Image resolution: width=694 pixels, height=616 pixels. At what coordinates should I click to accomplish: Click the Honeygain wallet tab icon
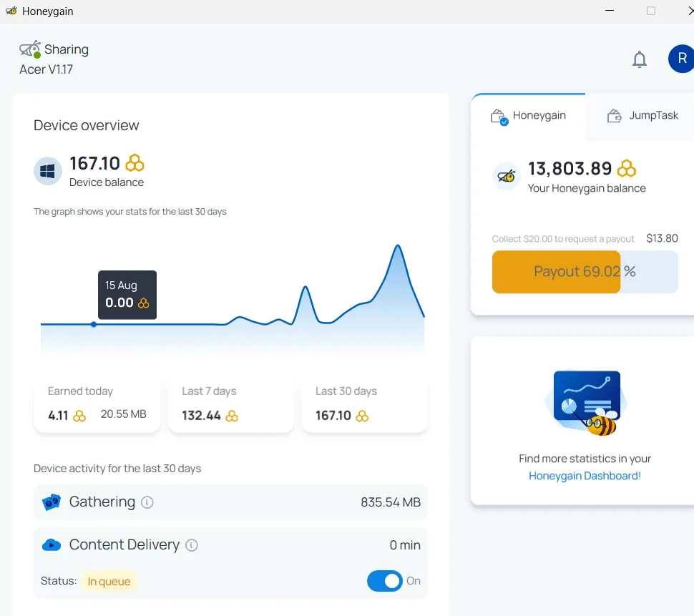(x=499, y=117)
